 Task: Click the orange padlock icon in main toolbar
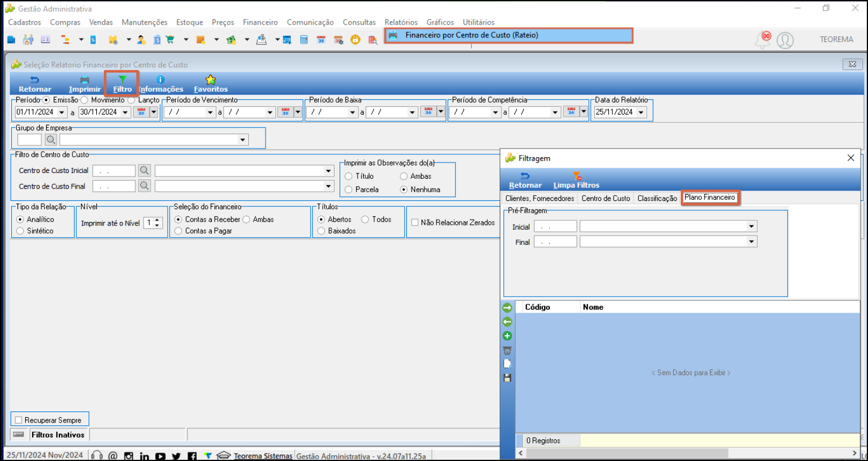[x=355, y=40]
